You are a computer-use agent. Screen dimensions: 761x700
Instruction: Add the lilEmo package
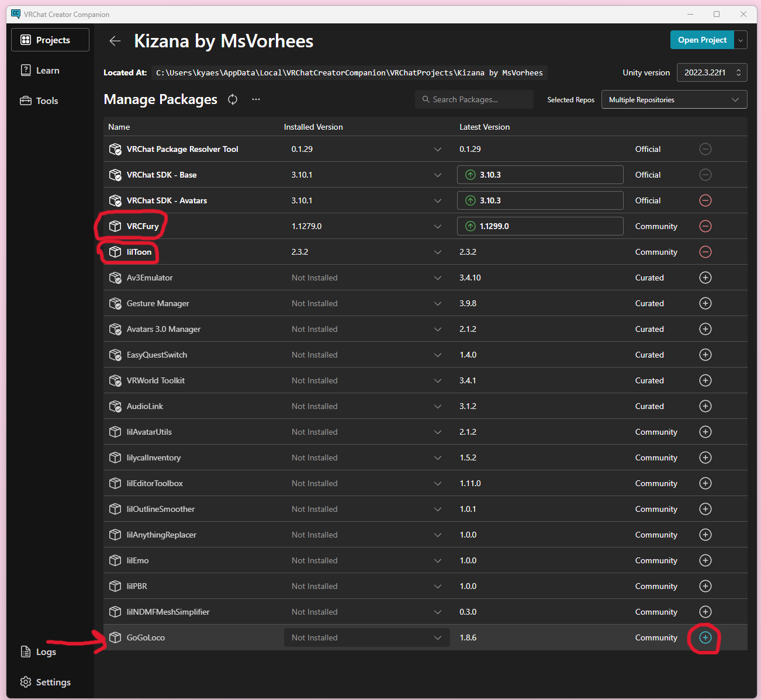(705, 560)
